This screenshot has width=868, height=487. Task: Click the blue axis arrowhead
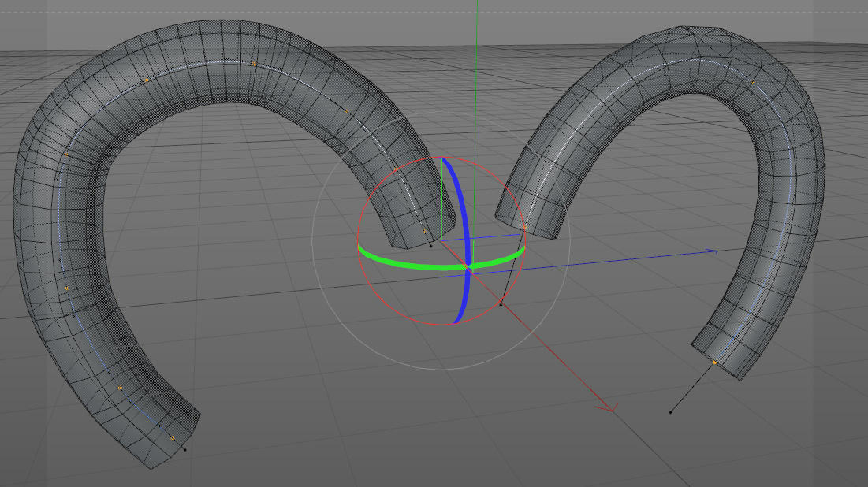(x=713, y=252)
